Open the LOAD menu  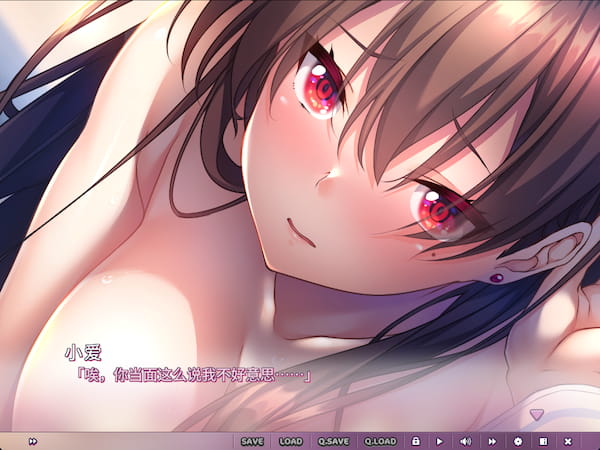coord(291,442)
